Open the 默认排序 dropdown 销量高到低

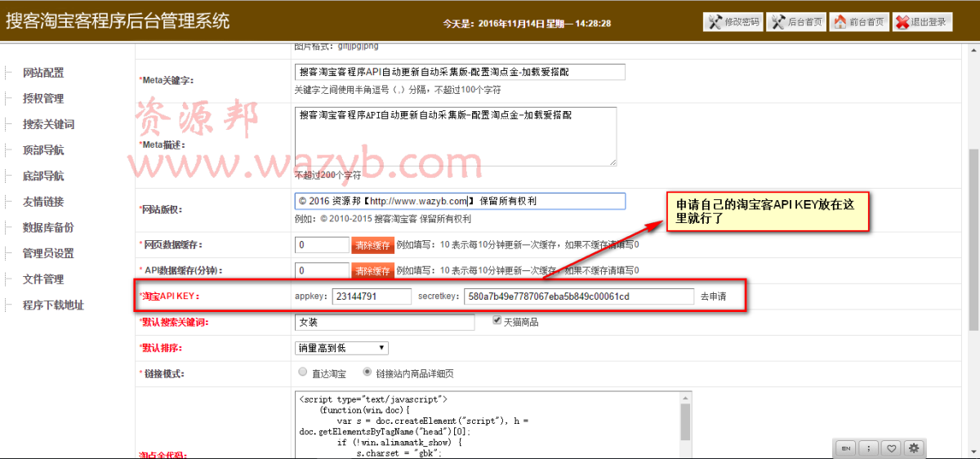coord(342,348)
